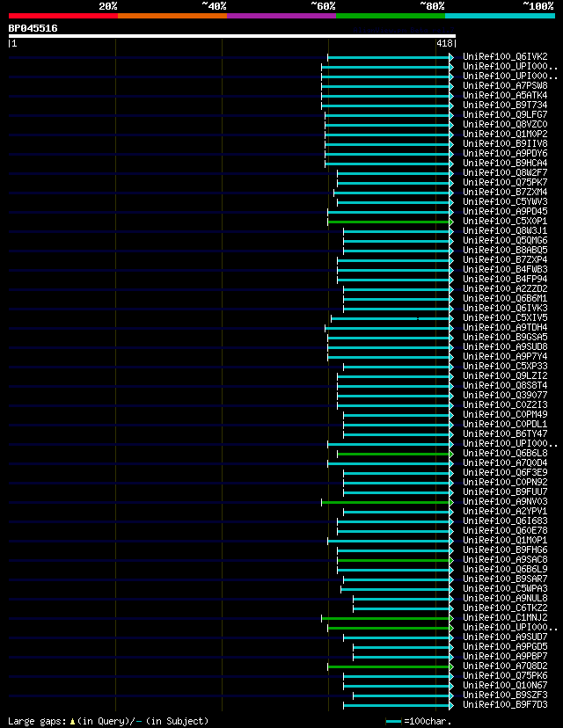Select the green alignment bar for UniRef100_C5X0P1
563x728 pixels.
tap(391, 222)
